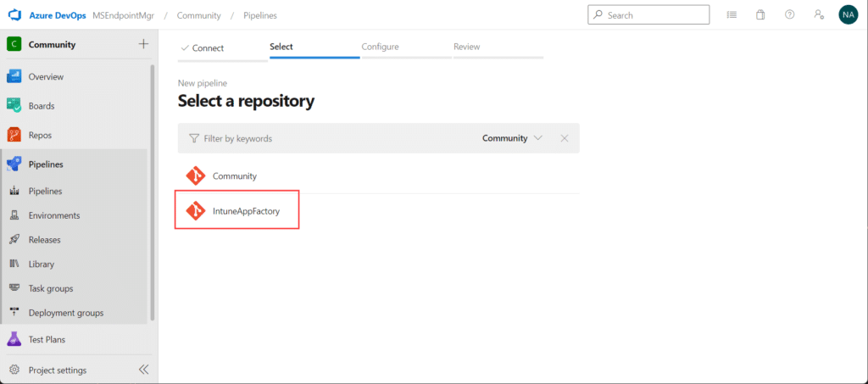The width and height of the screenshot is (868, 384).
Task: Click the filter funnel icon
Action: pos(194,138)
